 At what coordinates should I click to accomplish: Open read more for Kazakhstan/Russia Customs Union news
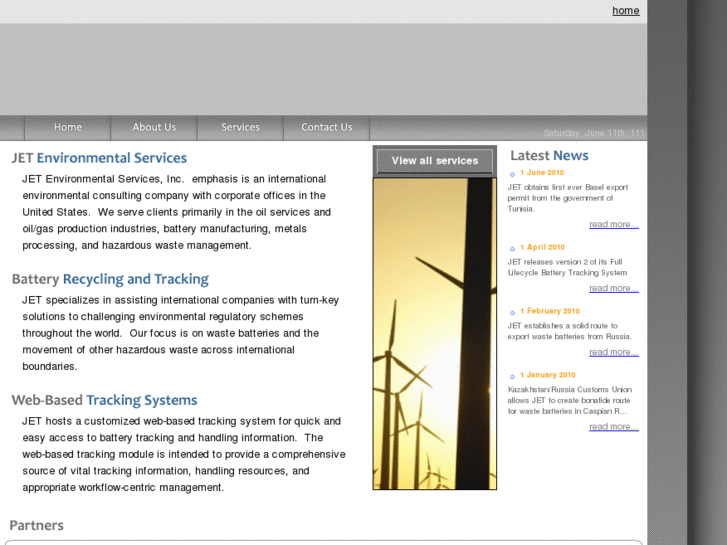tap(613, 427)
